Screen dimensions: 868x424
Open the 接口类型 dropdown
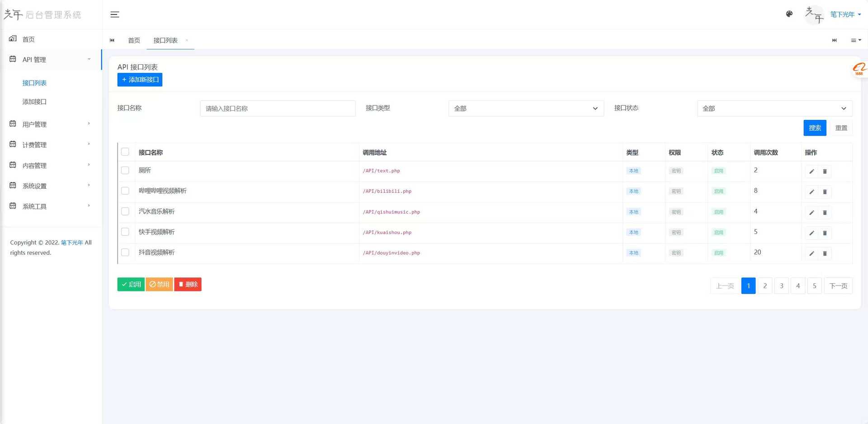(x=526, y=109)
